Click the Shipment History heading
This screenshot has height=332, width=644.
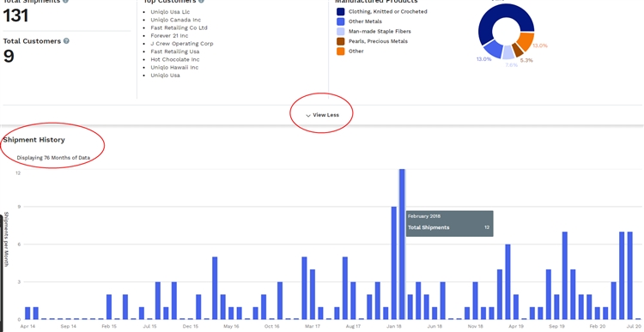(34, 140)
